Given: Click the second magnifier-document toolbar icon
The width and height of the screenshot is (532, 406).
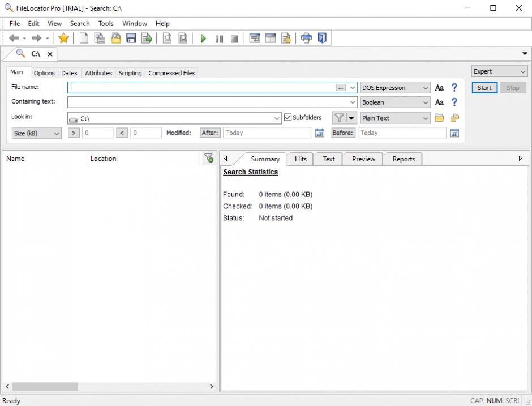Looking at the screenshot, I should pos(183,38).
